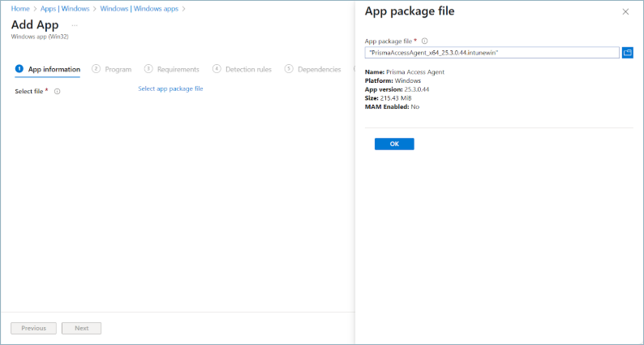
Task: Open the Select app package file link
Action: [170, 88]
